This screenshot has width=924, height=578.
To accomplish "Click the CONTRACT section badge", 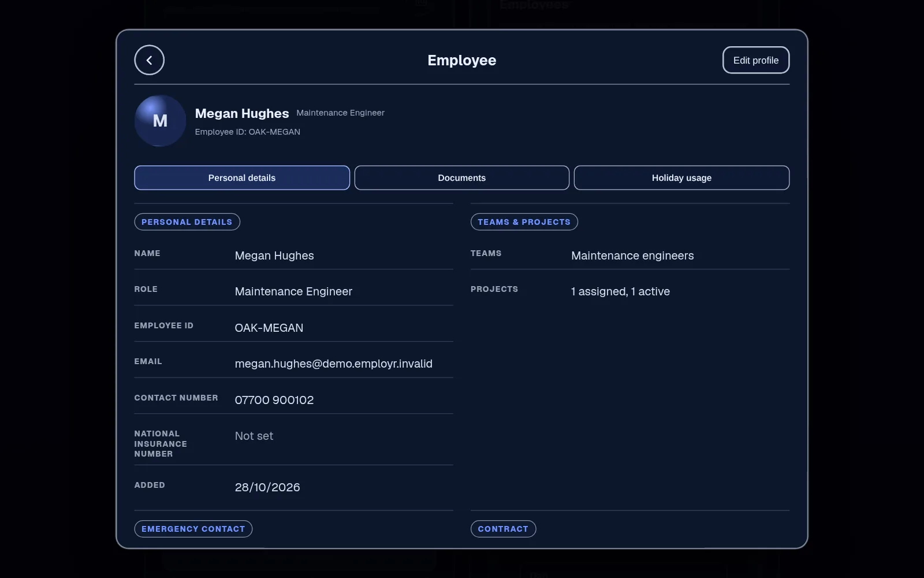I will 503,529.
